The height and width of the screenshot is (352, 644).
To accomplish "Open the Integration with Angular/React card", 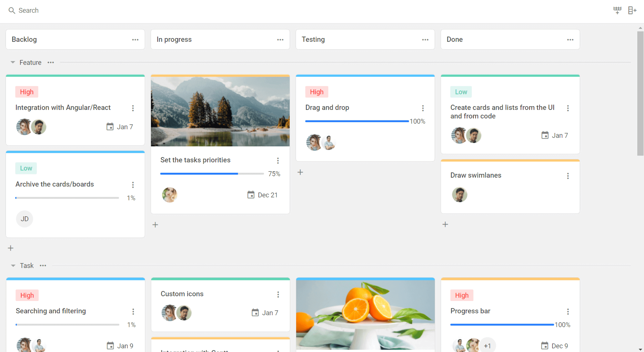I will coord(63,108).
